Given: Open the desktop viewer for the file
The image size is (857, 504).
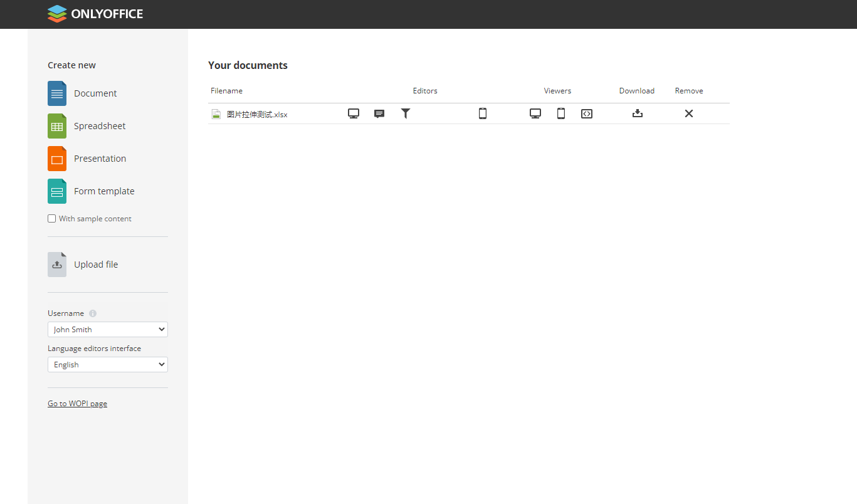Looking at the screenshot, I should pos(535,113).
